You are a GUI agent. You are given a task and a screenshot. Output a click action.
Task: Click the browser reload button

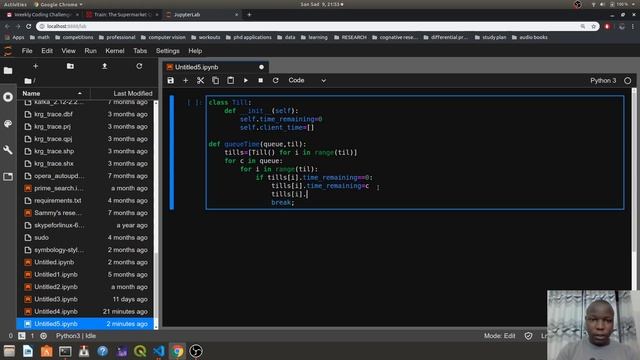pyautogui.click(x=29, y=26)
